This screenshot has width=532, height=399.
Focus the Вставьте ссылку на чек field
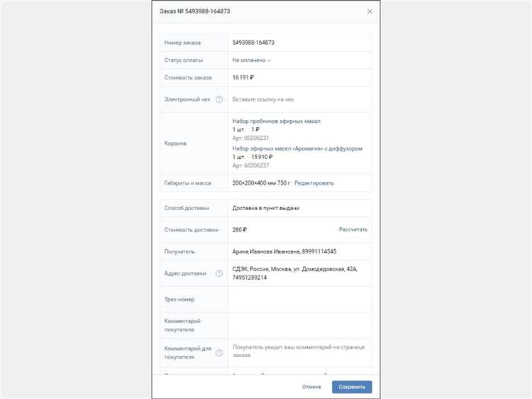click(299, 99)
